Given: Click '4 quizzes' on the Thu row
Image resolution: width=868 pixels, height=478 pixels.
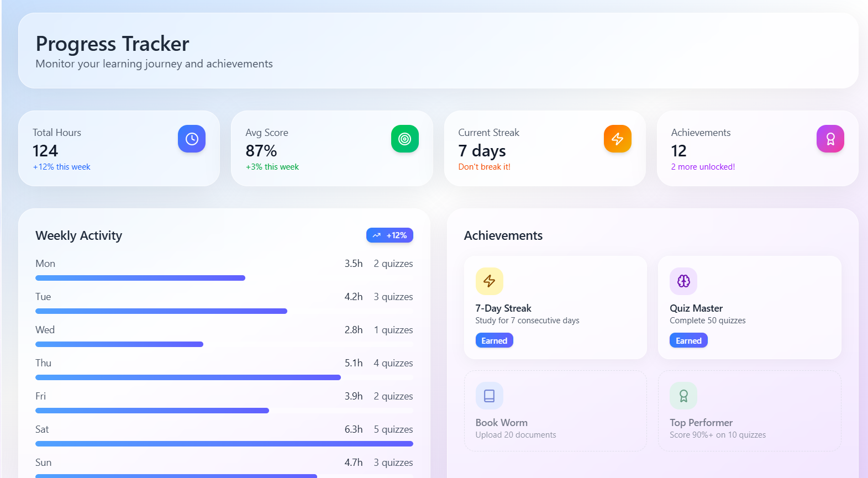Looking at the screenshot, I should [x=393, y=363].
